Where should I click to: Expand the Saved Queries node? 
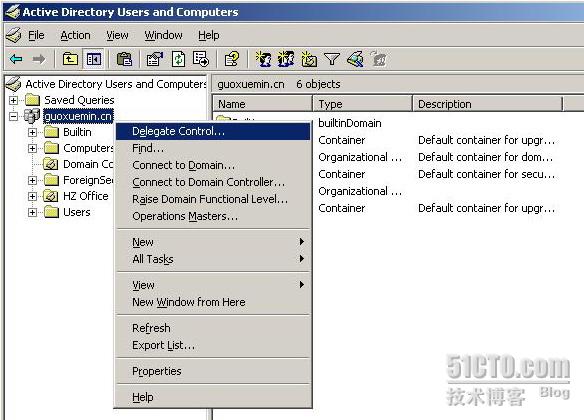13,100
